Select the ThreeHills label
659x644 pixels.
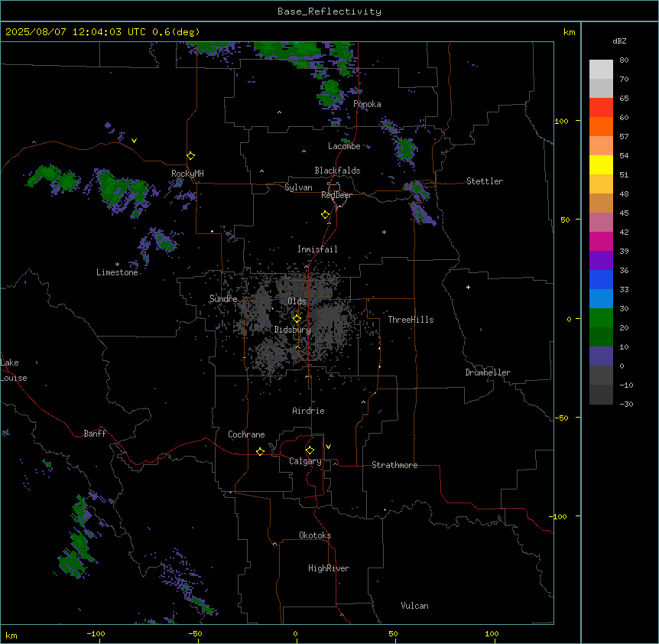click(411, 320)
